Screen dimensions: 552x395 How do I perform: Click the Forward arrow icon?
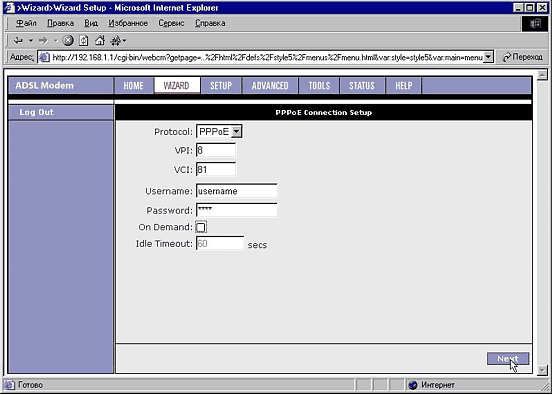pos(43,41)
